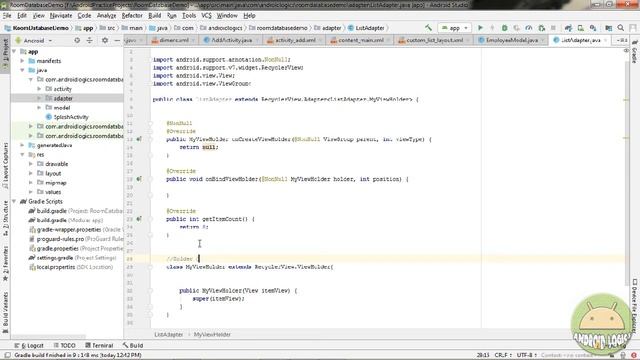Open the app run configuration dropdown
This screenshot has width=640, height=360.
click(454, 28)
